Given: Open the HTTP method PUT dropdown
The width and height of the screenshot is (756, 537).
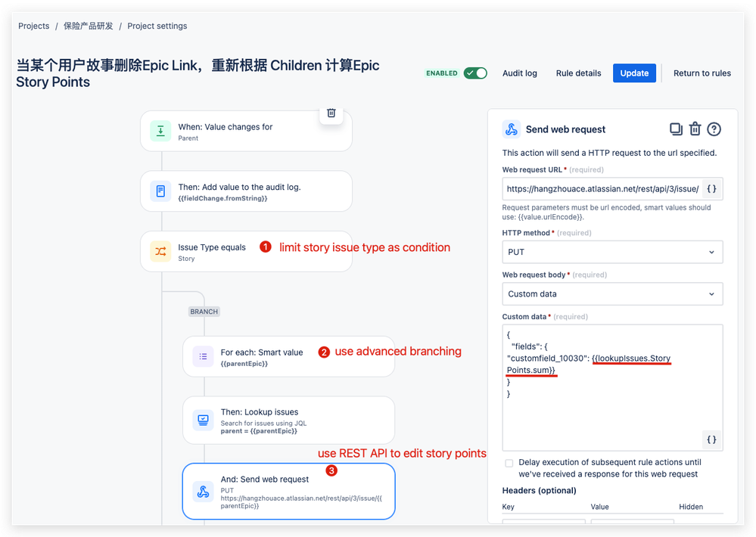Looking at the screenshot, I should (612, 252).
